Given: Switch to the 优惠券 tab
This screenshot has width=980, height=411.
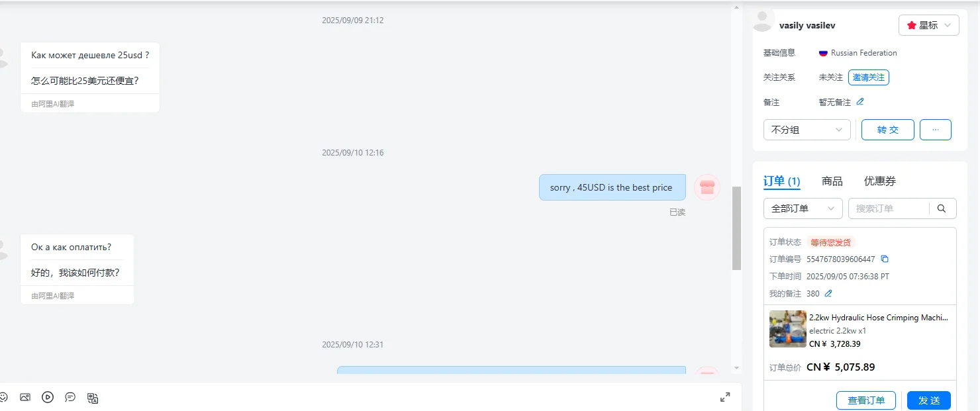Looking at the screenshot, I should pos(879,181).
